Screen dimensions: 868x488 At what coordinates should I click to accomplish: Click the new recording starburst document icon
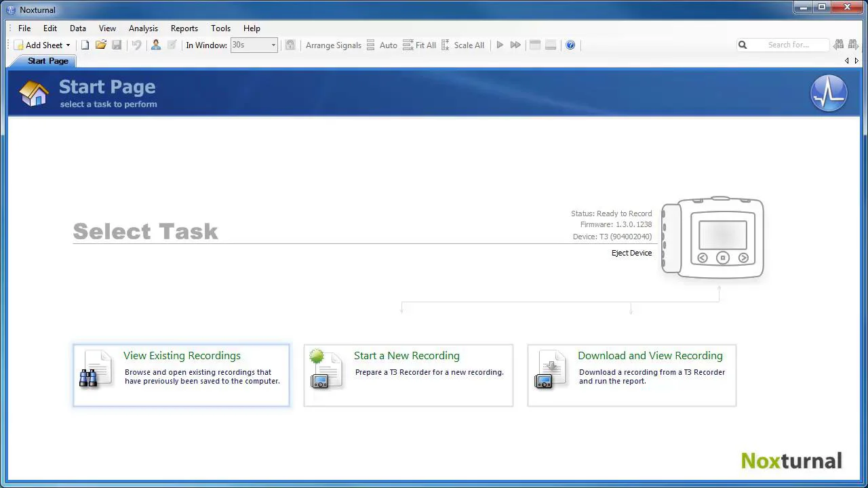326,369
